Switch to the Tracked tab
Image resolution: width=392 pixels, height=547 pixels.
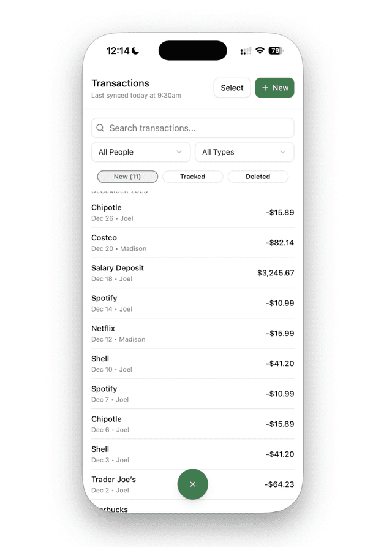(x=192, y=176)
